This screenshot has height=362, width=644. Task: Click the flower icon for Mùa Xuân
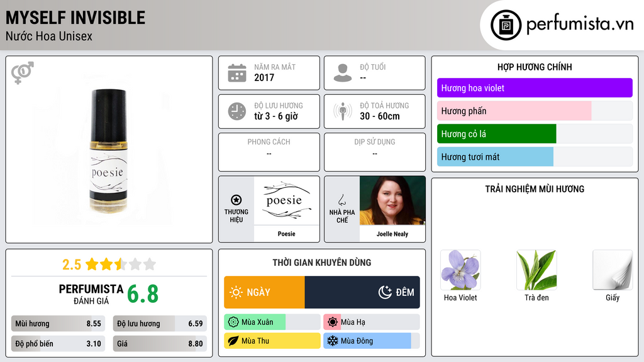point(233,322)
